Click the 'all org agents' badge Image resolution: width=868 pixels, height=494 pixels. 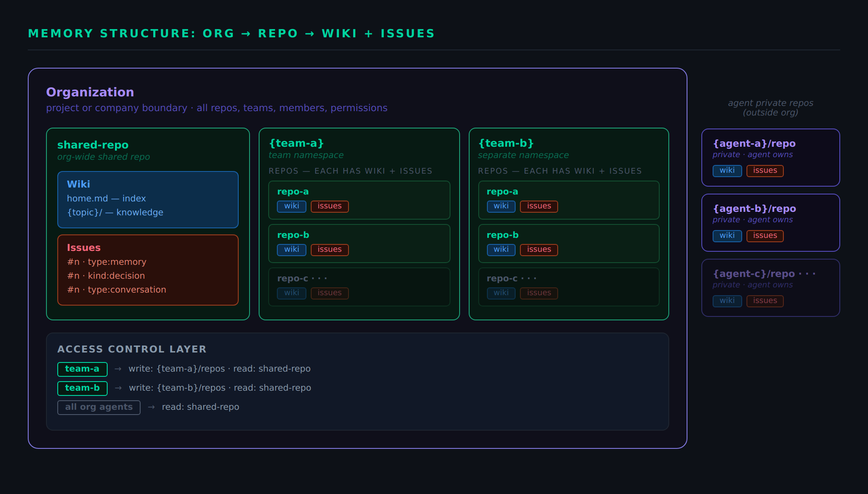point(99,407)
